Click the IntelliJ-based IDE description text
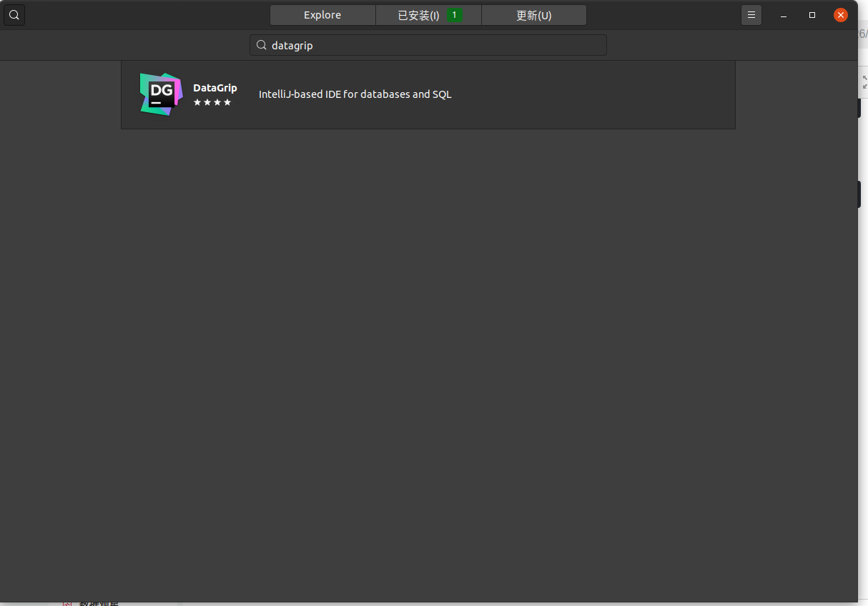 click(355, 94)
